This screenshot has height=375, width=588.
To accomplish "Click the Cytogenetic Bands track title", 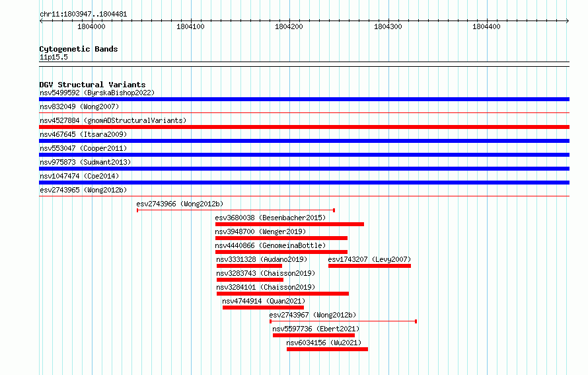I will point(79,49).
